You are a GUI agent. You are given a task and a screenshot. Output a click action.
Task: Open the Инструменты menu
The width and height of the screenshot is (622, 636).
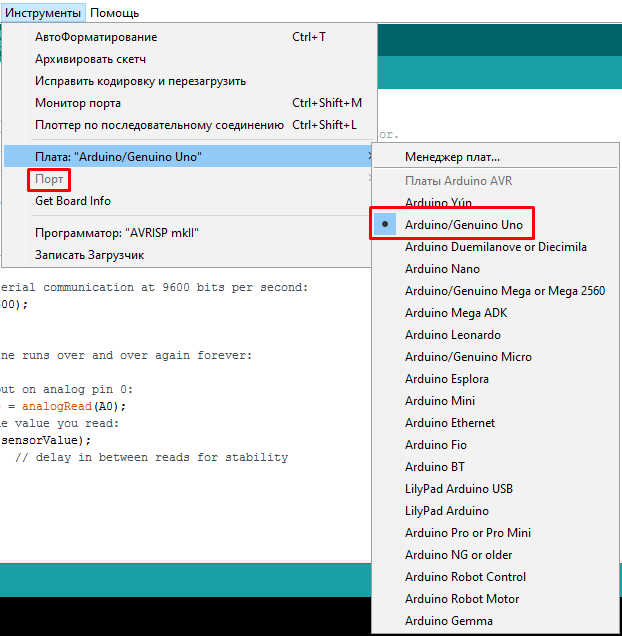click(x=43, y=13)
